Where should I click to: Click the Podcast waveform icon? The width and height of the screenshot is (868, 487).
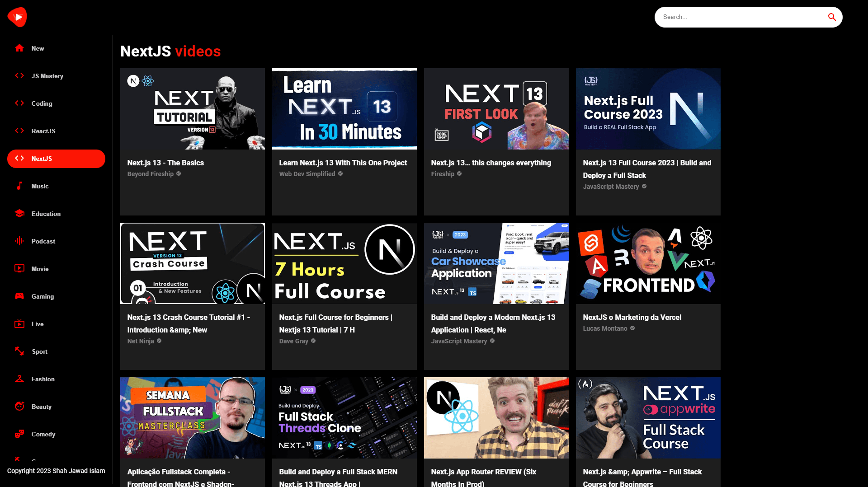pos(19,241)
